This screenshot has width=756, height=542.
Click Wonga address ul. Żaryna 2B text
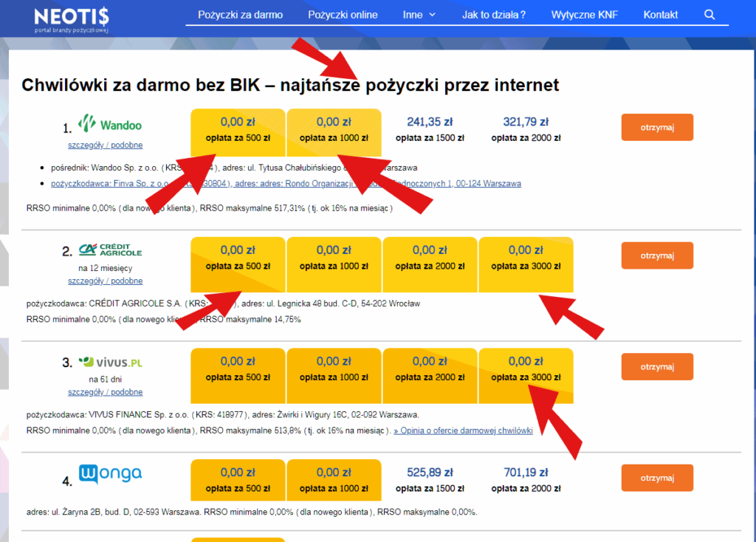pyautogui.click(x=113, y=512)
